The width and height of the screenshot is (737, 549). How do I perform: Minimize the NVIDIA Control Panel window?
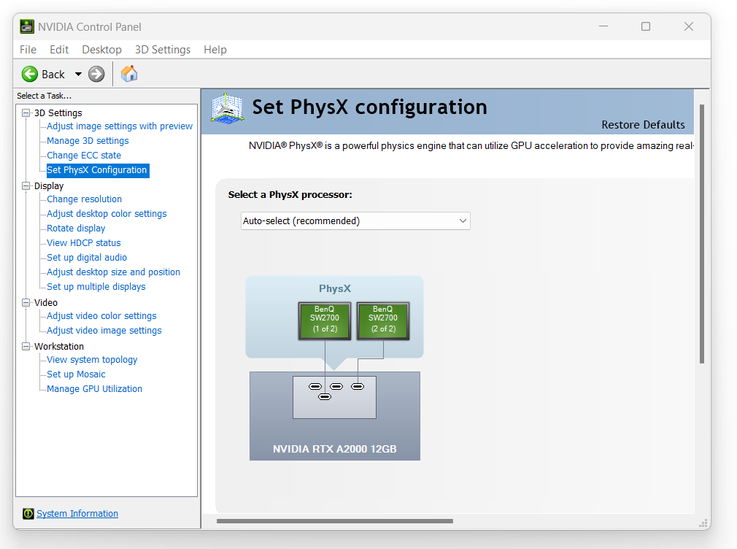coord(604,27)
